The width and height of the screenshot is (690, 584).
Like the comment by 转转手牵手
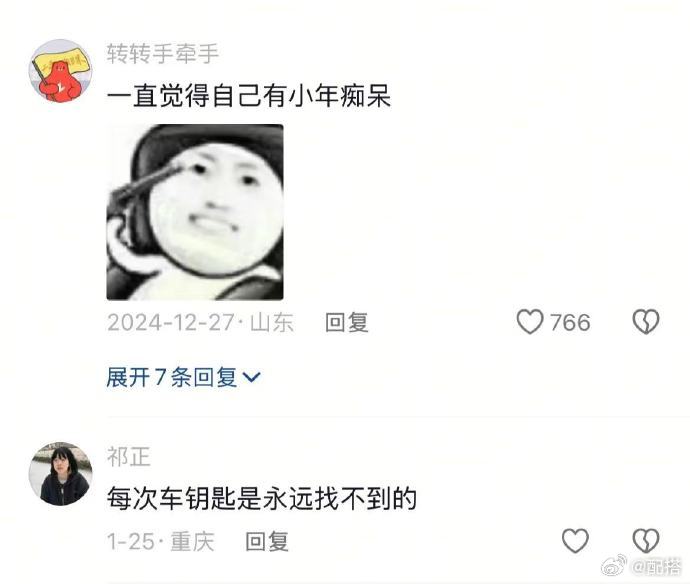(x=530, y=322)
